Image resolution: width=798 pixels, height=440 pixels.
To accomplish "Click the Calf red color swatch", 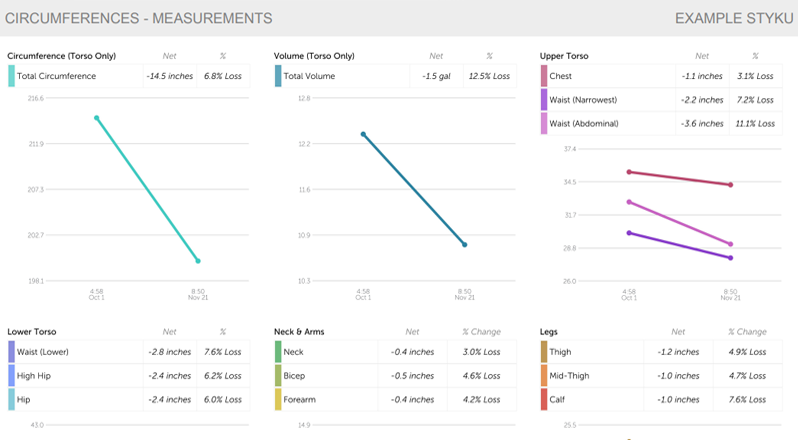I will click(x=544, y=399).
